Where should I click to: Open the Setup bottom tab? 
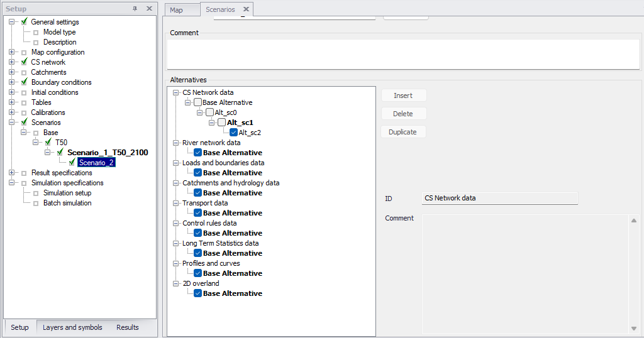coord(19,327)
